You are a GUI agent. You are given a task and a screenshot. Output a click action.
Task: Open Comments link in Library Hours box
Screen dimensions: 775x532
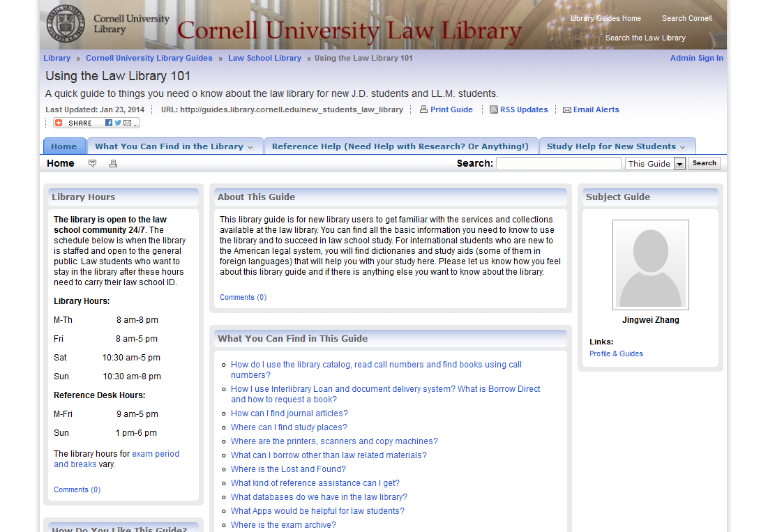(x=77, y=489)
